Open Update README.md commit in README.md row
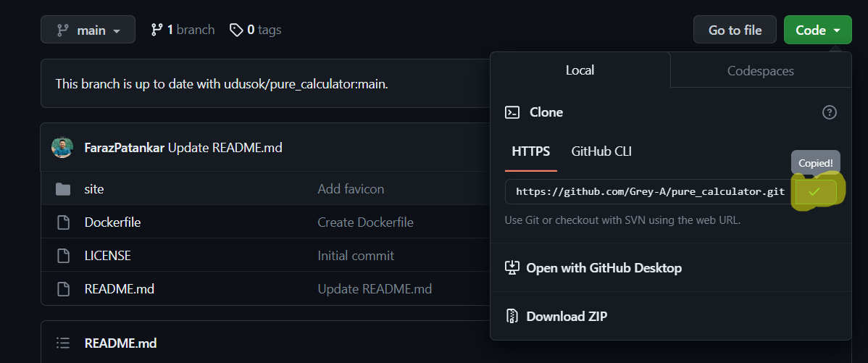This screenshot has height=363, width=868. point(375,289)
